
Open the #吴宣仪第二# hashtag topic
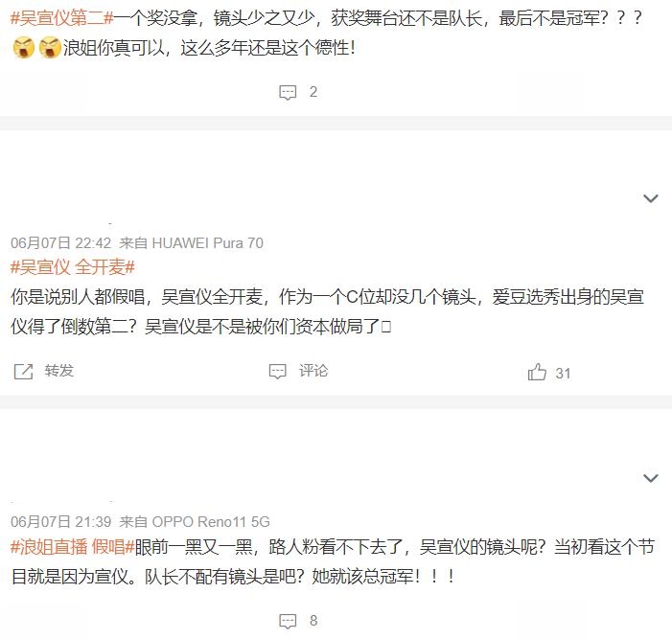62,18
